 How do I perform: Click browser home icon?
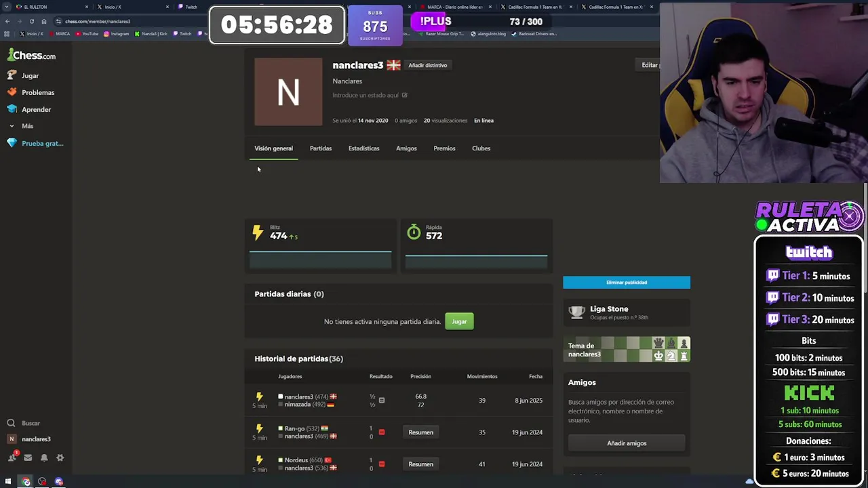click(x=44, y=21)
